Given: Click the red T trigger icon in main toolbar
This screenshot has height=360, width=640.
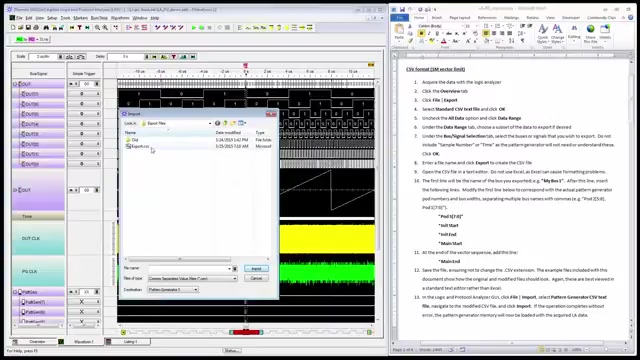Looking at the screenshot, I should [80, 27].
